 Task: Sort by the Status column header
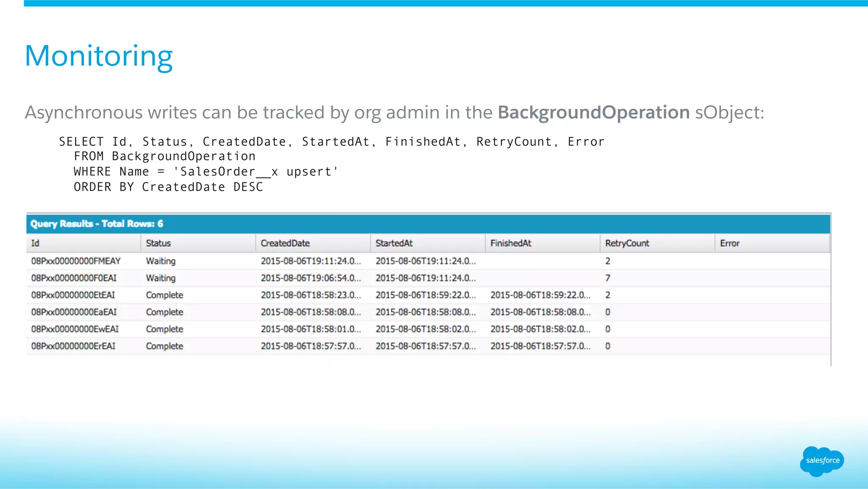tap(158, 243)
